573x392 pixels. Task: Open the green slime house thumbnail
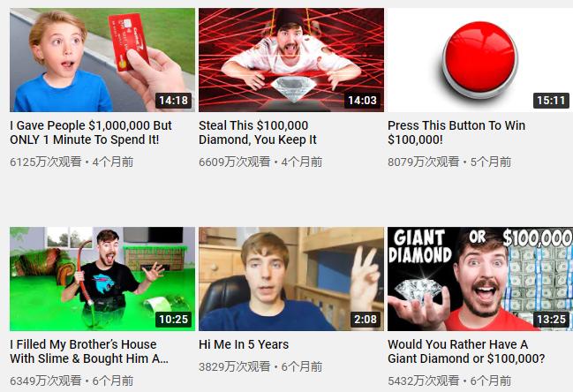point(102,279)
